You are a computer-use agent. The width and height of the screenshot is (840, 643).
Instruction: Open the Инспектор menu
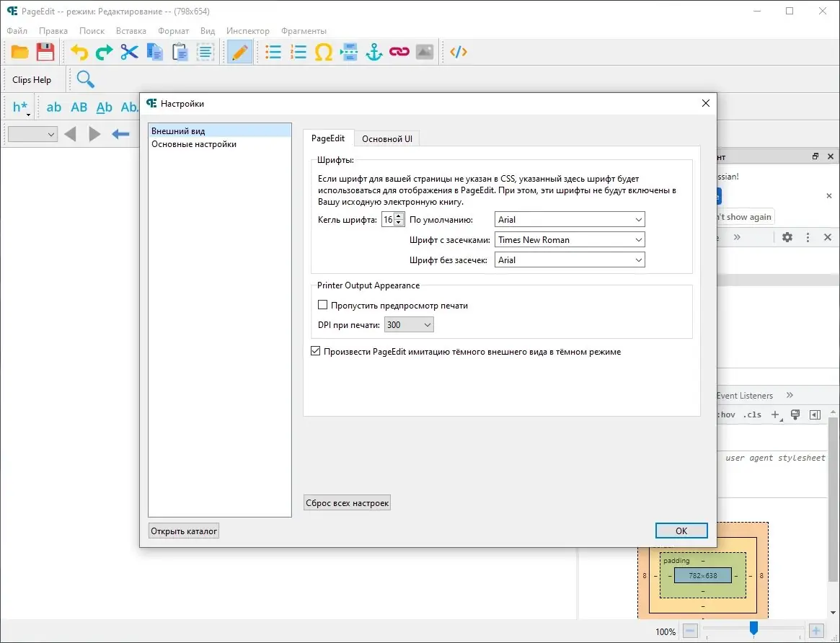(248, 31)
